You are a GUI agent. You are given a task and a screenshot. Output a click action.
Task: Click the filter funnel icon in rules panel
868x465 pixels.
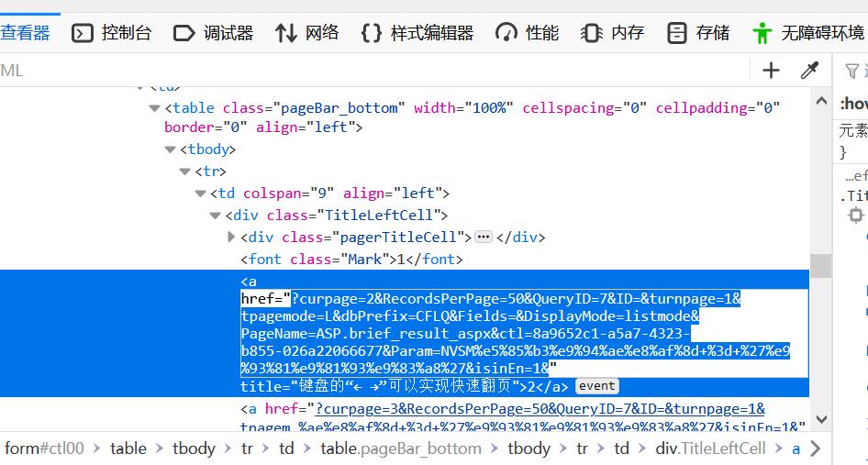tap(851, 71)
